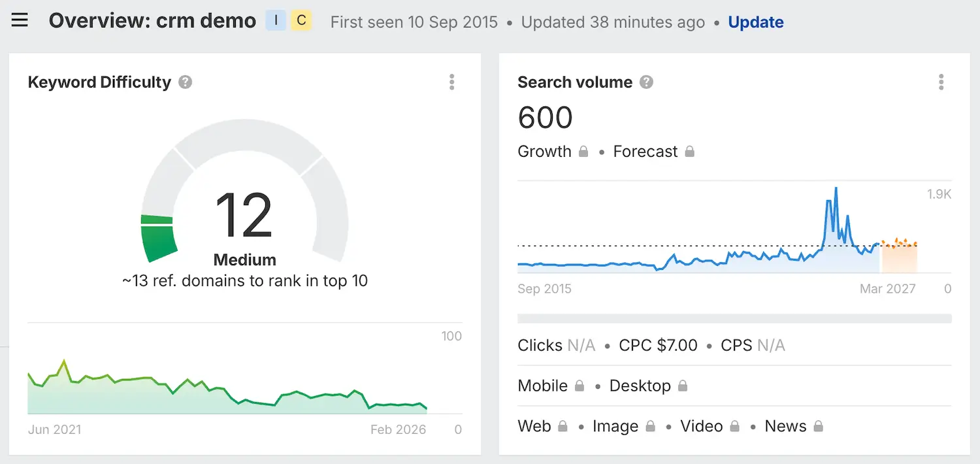Click the Keyword Difficulty help icon
The width and height of the screenshot is (980, 464).
tap(186, 82)
